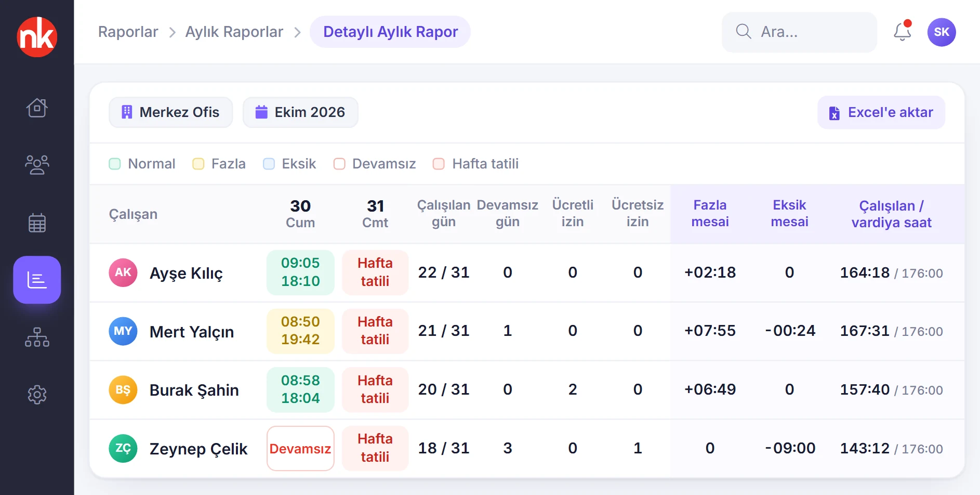Viewport: 980px width, 495px height.
Task: Click Zeynep Çelik's ZÇ avatar
Action: click(x=123, y=448)
